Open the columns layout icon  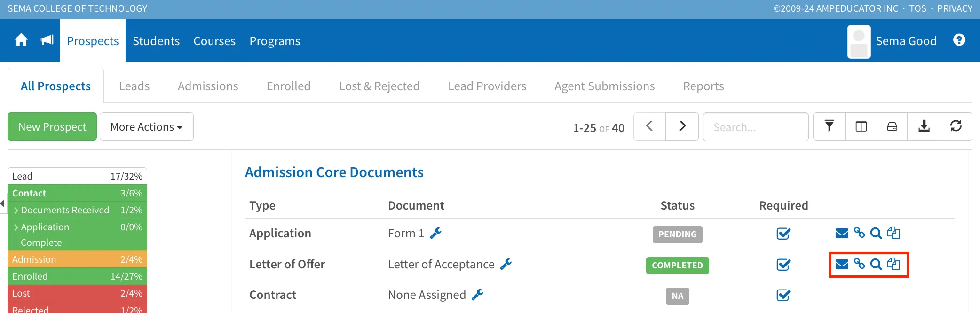(x=861, y=126)
